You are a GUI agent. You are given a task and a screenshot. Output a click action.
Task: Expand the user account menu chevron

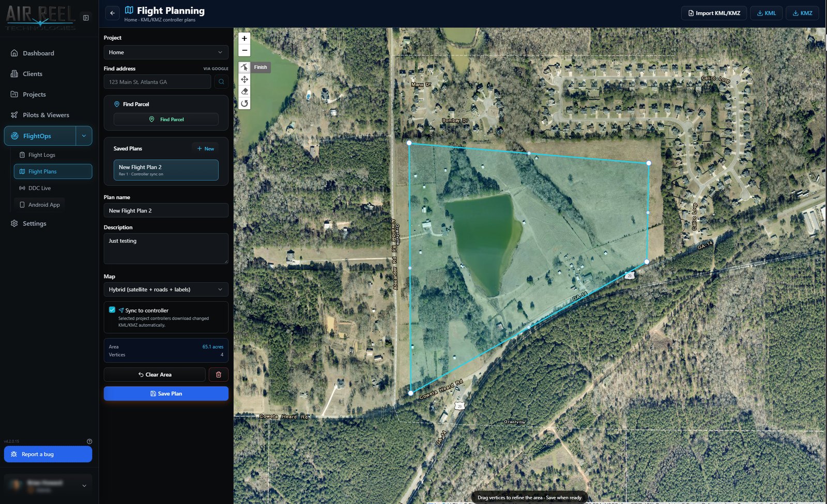click(84, 485)
